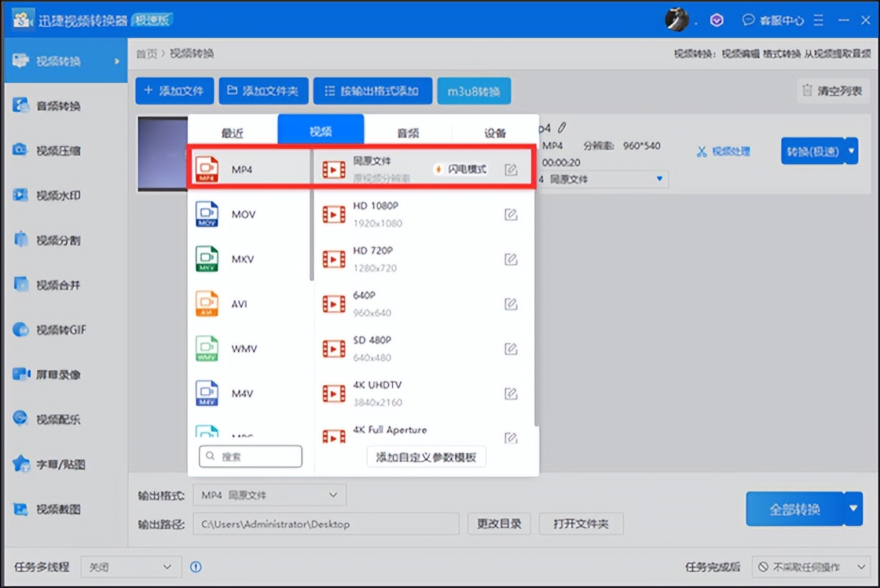
Task: Edit parameters of HD 1080P preset
Action: [511, 214]
